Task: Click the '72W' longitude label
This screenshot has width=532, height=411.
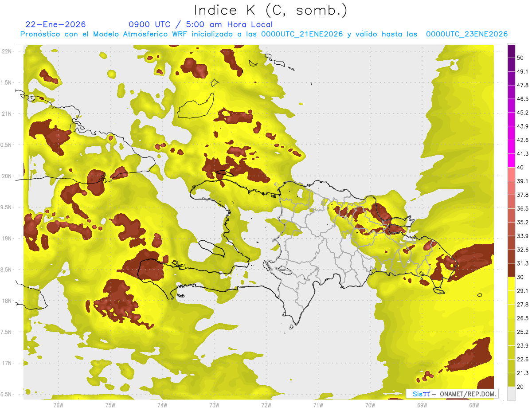Action: [x=266, y=405]
